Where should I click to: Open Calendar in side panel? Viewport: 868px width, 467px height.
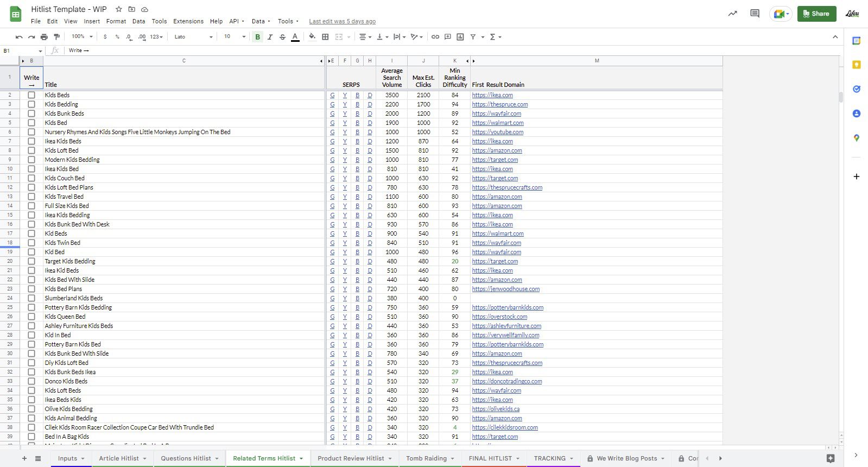pos(857,41)
